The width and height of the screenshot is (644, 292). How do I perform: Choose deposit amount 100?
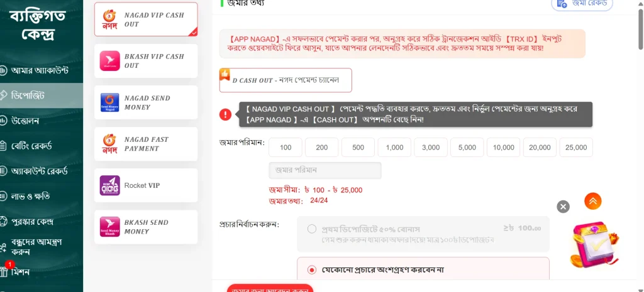coord(286,147)
